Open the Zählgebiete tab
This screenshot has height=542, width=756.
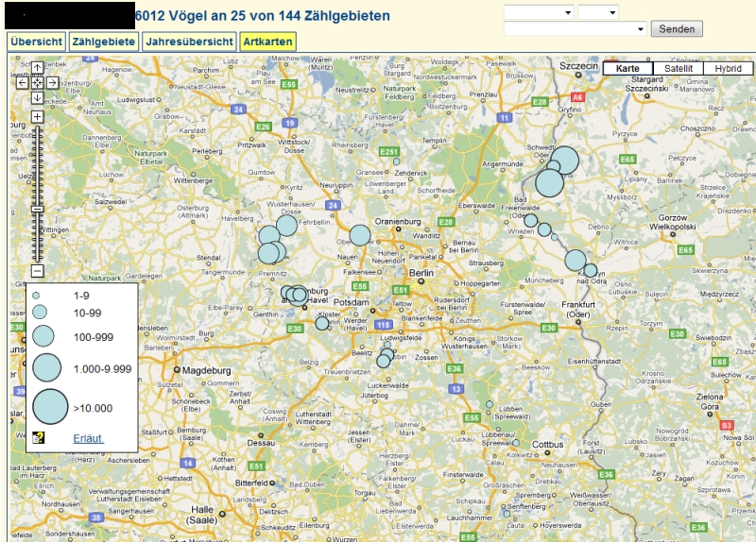103,42
